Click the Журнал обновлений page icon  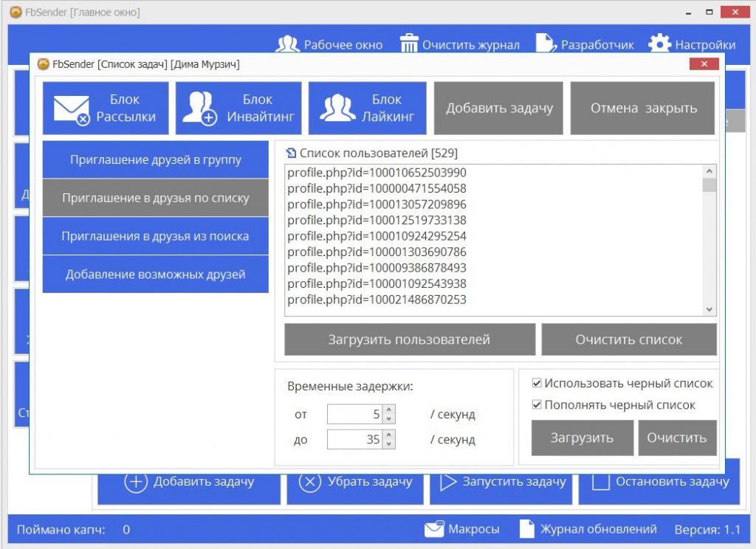tap(527, 529)
